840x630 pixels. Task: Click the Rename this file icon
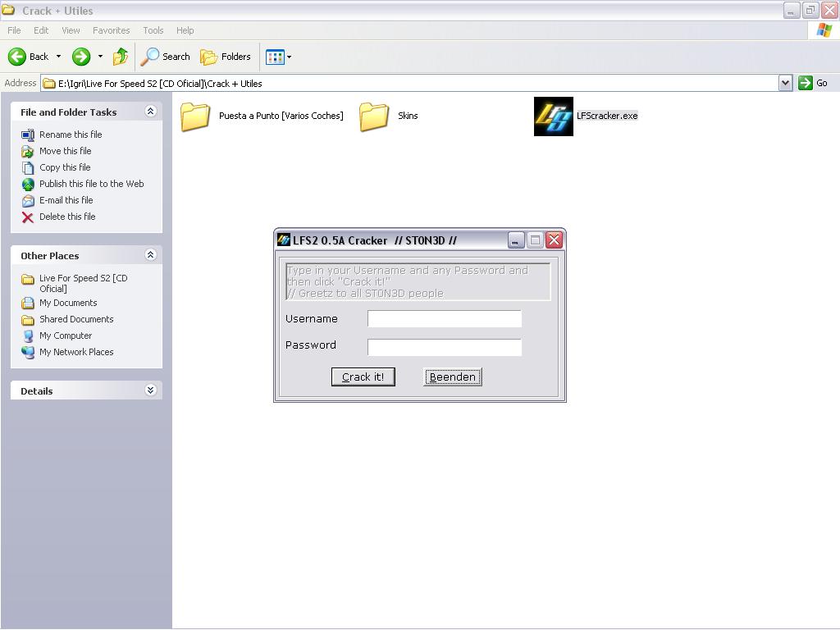[28, 135]
